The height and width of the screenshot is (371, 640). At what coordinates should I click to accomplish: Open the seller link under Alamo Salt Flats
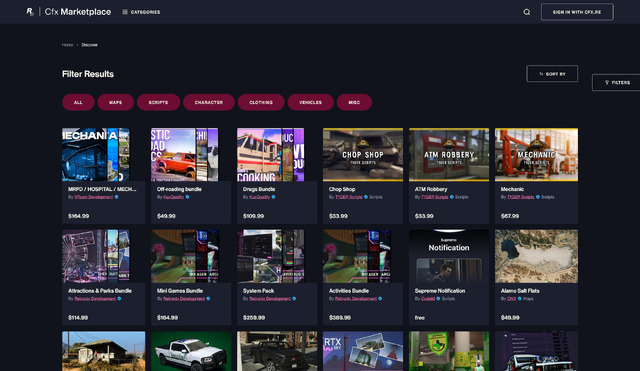coord(511,298)
